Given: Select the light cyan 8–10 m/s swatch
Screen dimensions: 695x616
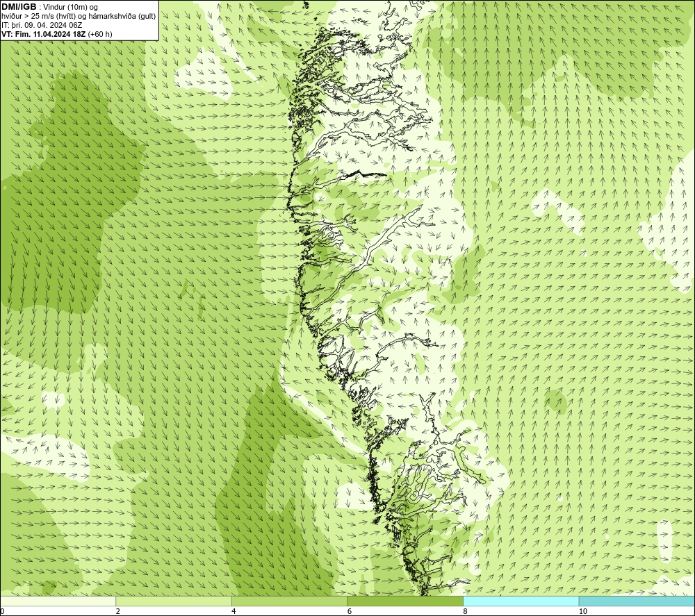Looking at the screenshot, I should point(521,601).
